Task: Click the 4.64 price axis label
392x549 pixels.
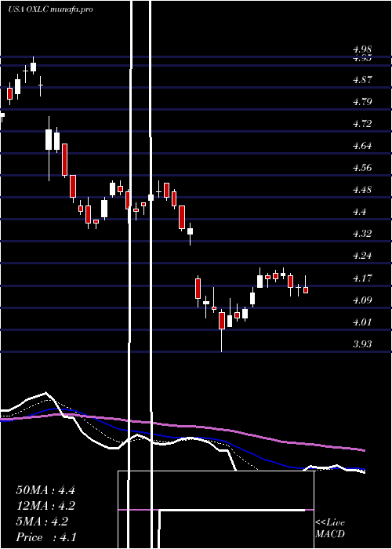Action: click(362, 146)
